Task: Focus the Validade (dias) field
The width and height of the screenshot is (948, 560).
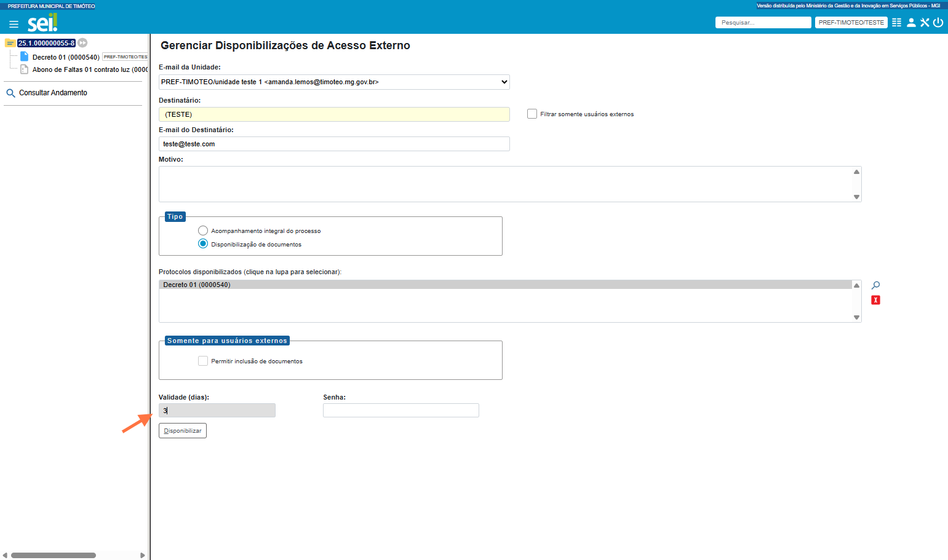Action: 217,411
